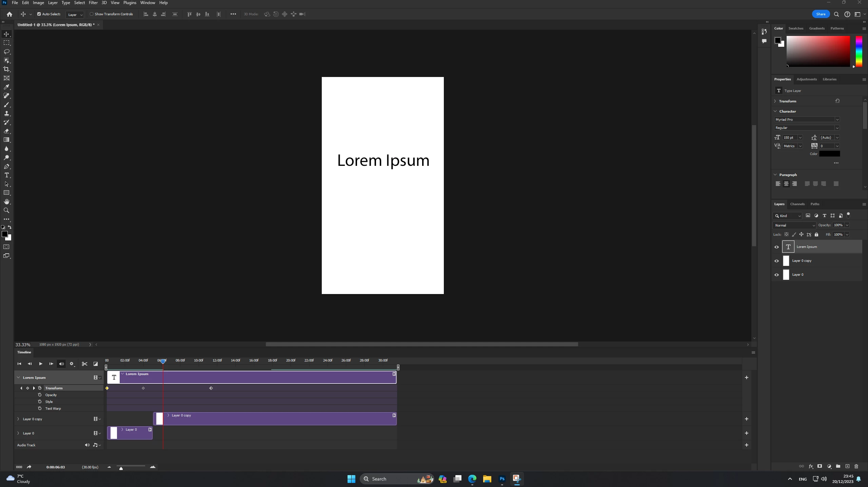Select the Eyedropper tool
868x487 pixels.
click(6, 87)
